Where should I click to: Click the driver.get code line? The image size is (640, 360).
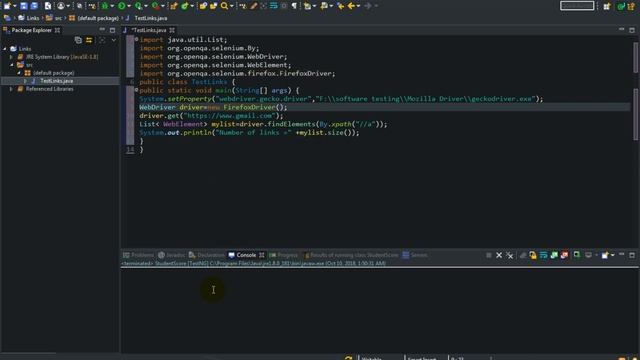pyautogui.click(x=211, y=116)
